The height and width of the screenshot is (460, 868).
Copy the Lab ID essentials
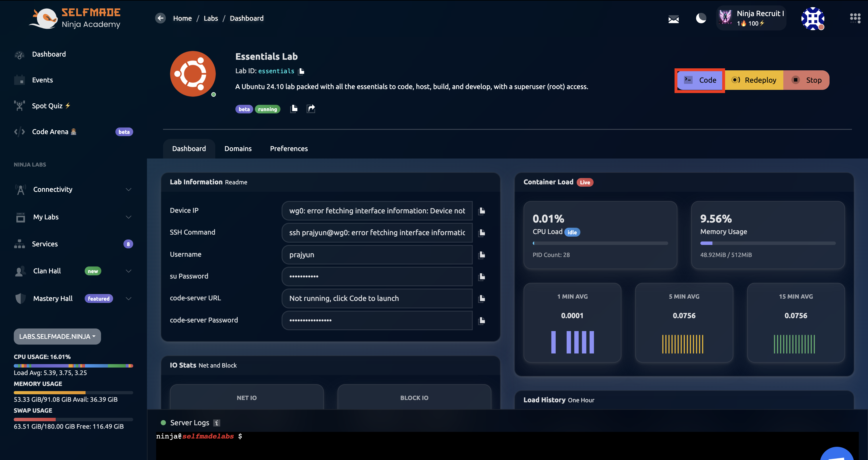click(x=302, y=71)
